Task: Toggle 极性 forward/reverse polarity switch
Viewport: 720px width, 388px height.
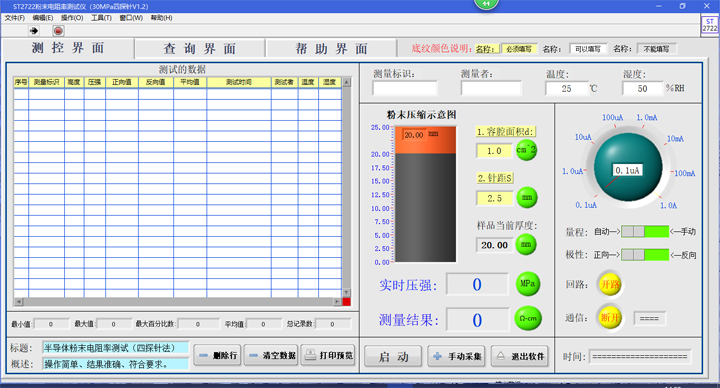Action: 645,254
